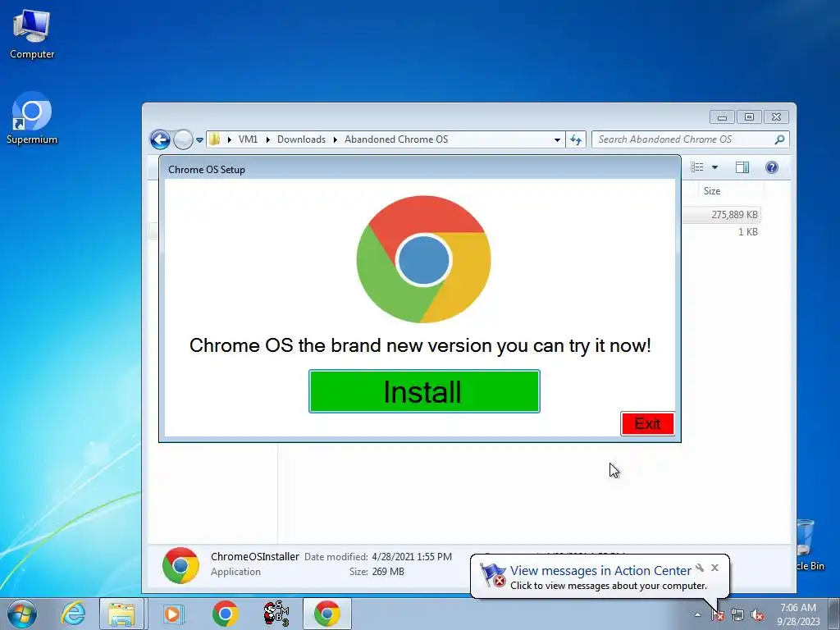840x630 pixels.
Task: Click the taskbar clock showing 7:06 AM
Action: 798,614
